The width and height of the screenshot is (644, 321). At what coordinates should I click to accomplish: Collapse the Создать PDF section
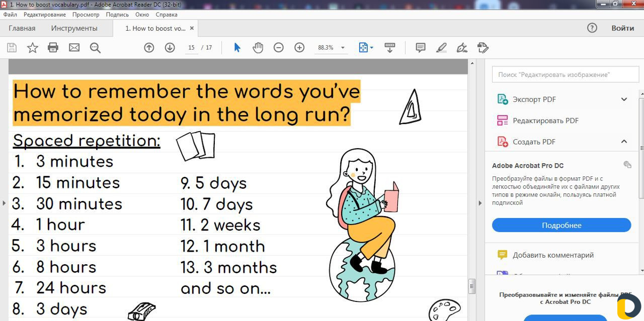point(624,142)
